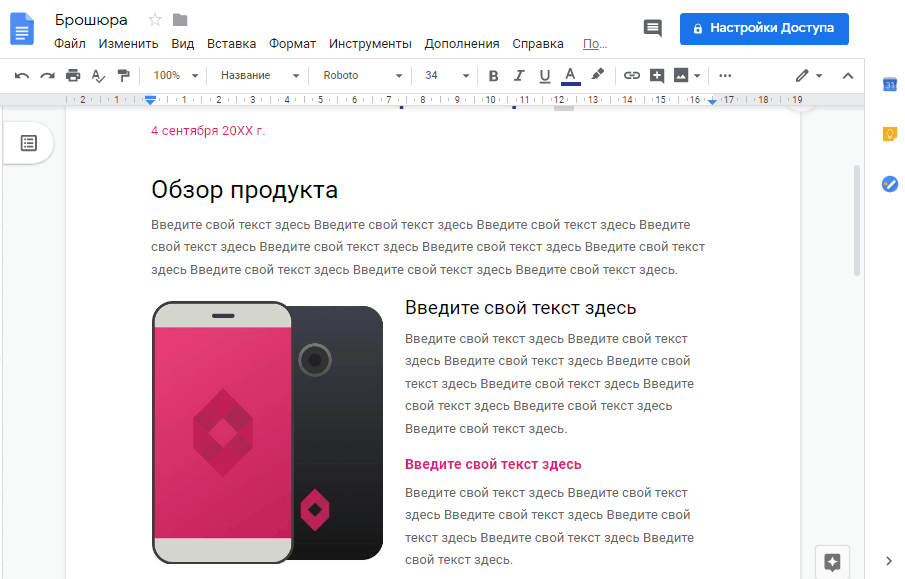Open the text color picker
This screenshot has height=579, width=905.
[568, 75]
